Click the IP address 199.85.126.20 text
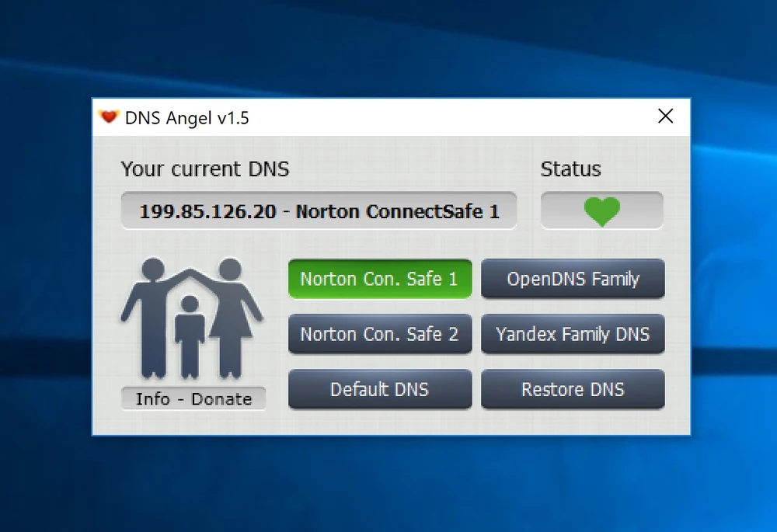Screen dimensions: 777x532 click(x=207, y=211)
